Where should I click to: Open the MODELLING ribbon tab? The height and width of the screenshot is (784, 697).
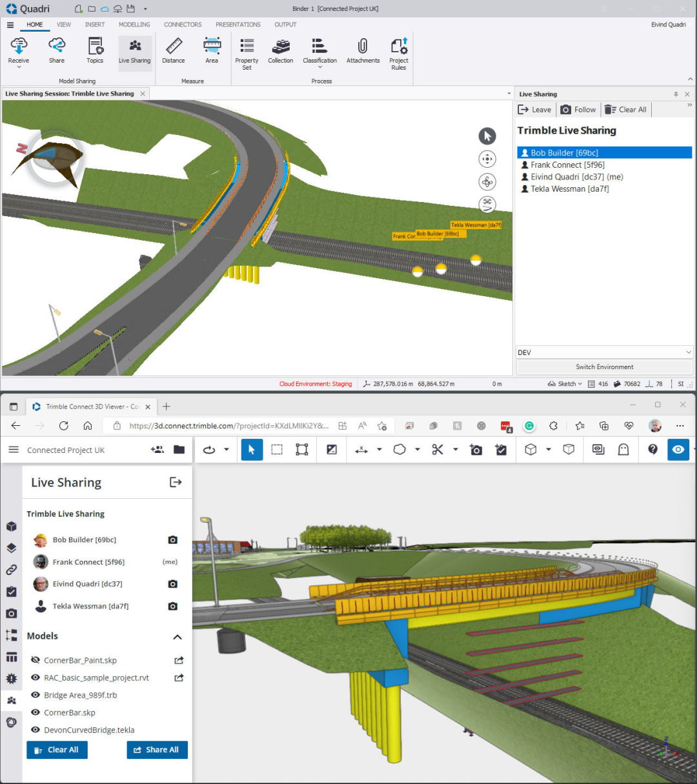pos(134,25)
